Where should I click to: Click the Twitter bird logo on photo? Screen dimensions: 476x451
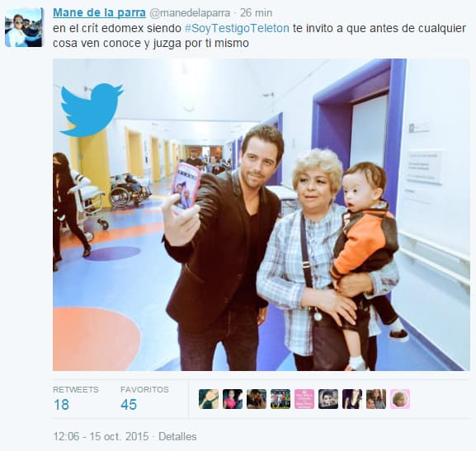tap(92, 110)
